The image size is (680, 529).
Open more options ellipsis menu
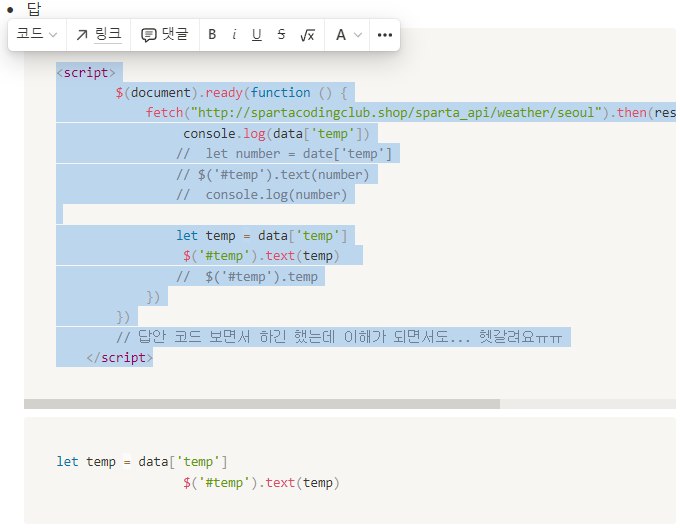click(385, 35)
